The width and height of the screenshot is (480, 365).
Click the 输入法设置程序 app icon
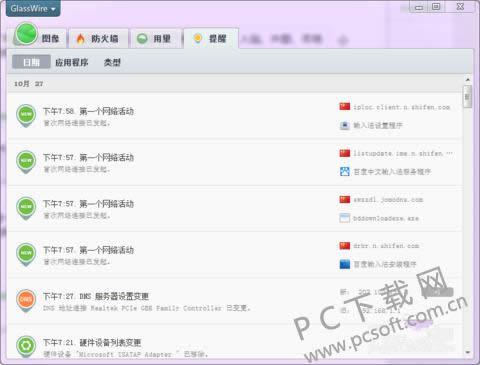[x=344, y=125]
